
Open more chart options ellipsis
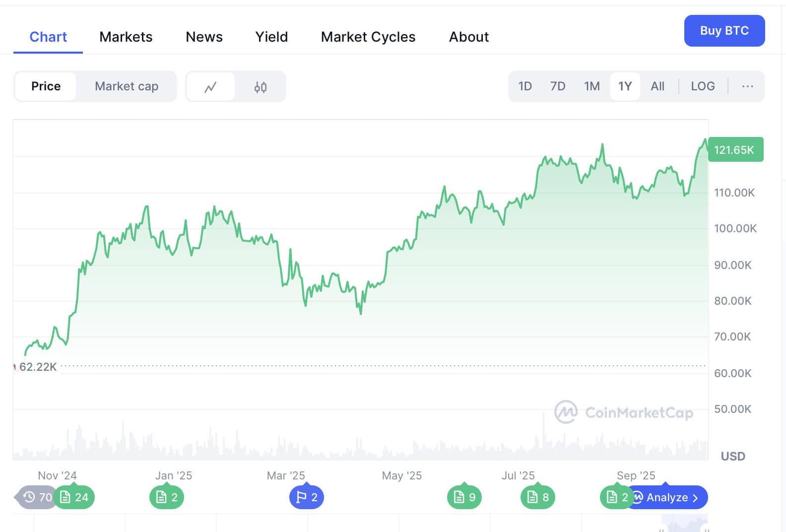(x=747, y=86)
